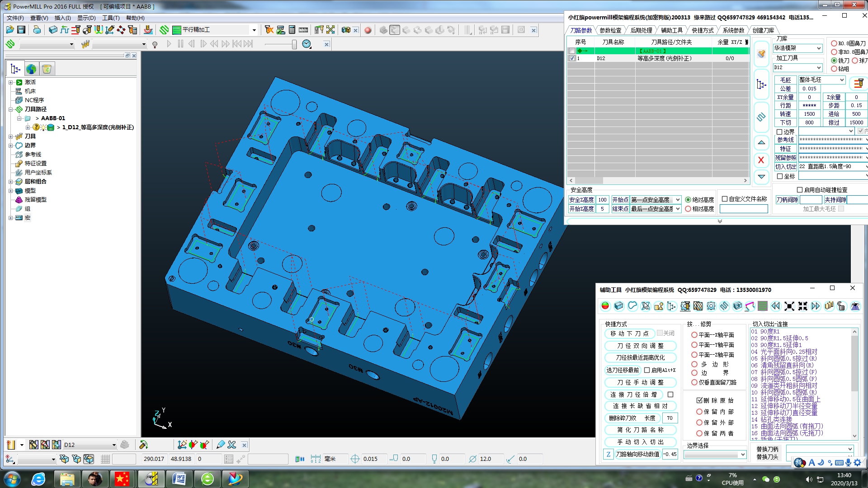Click the globe tab icon in explorer
Viewport: 868px width, 488px height.
click(31, 69)
